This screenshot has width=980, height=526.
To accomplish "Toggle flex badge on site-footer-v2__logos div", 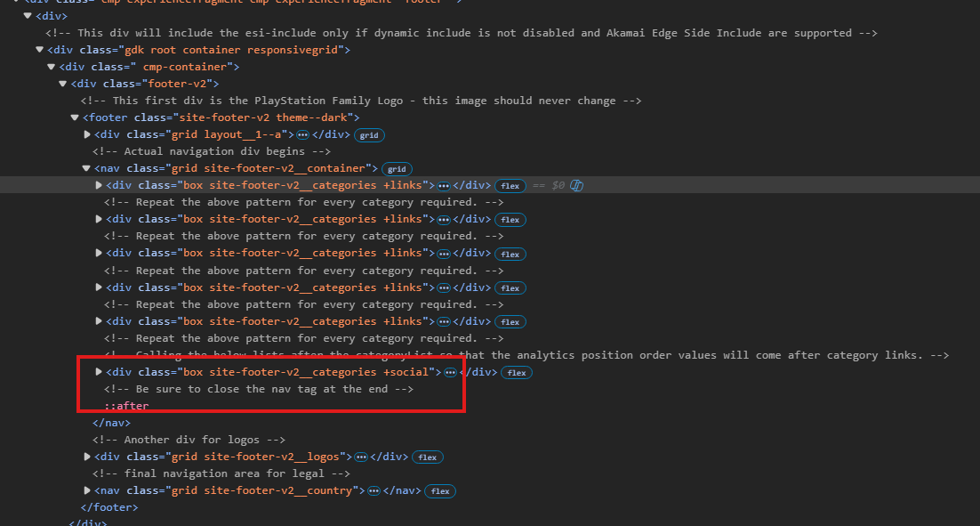I will click(428, 457).
